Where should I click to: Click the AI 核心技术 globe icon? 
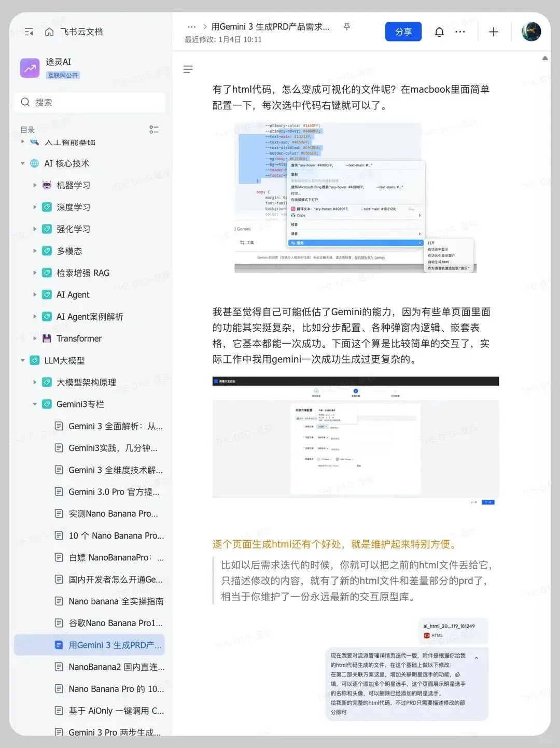click(34, 163)
